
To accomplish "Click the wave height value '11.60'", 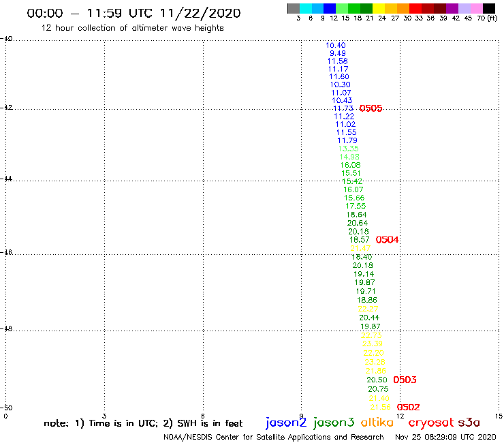I will [339, 76].
